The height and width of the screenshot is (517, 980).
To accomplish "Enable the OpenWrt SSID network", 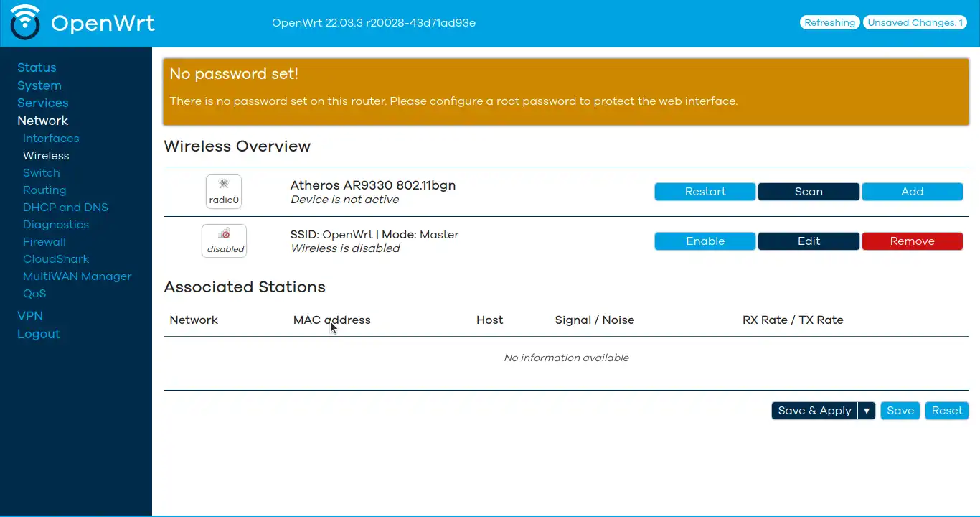I will [705, 241].
